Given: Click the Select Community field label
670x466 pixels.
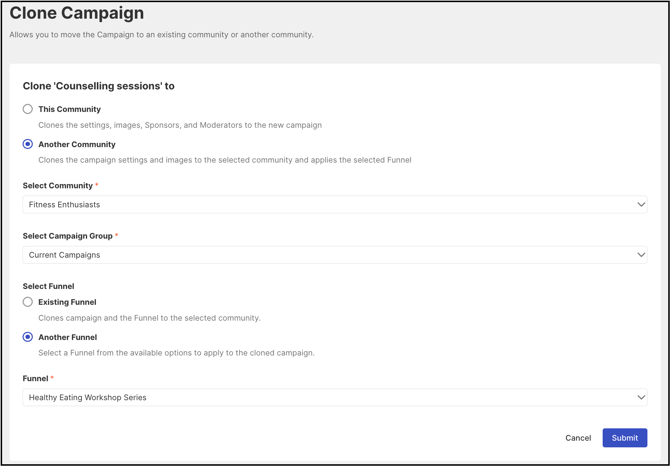Looking at the screenshot, I should (58, 186).
